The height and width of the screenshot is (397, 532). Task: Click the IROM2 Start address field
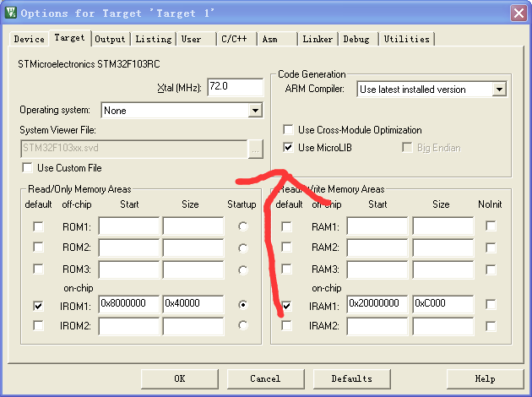pyautogui.click(x=129, y=326)
